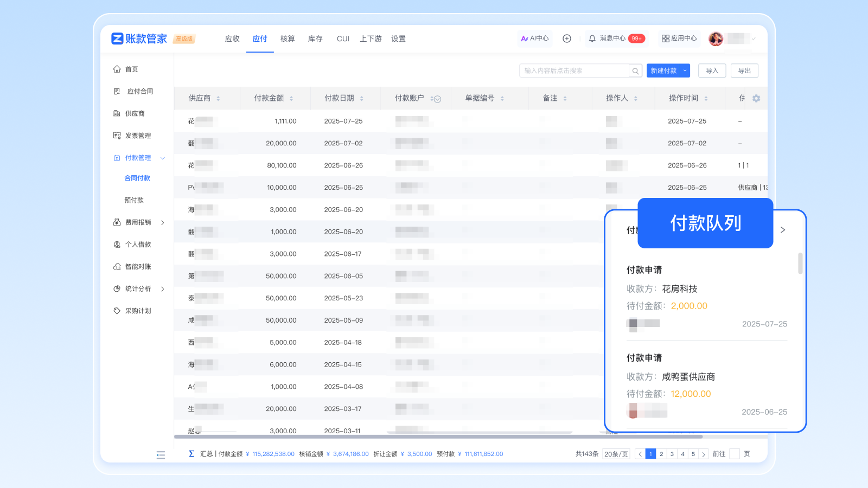Collapse sidebar using the bottom menu icon
Image resolution: width=868 pixels, height=488 pixels.
coord(161,455)
